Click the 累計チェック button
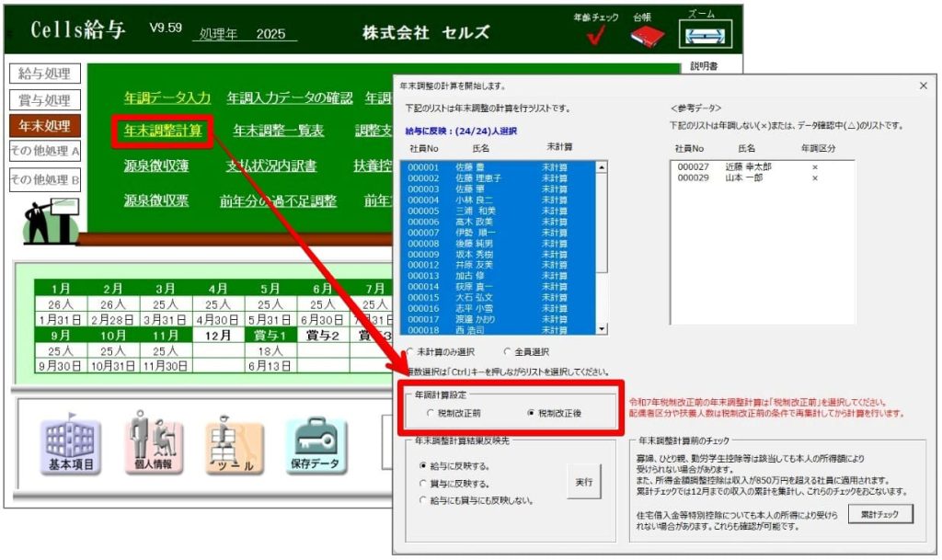 coord(880,513)
